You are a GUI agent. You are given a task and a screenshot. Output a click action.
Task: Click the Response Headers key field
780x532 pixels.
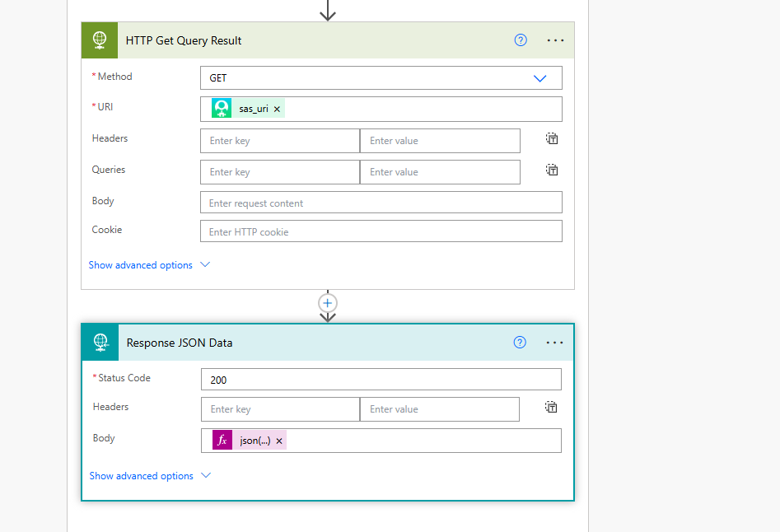tap(281, 409)
